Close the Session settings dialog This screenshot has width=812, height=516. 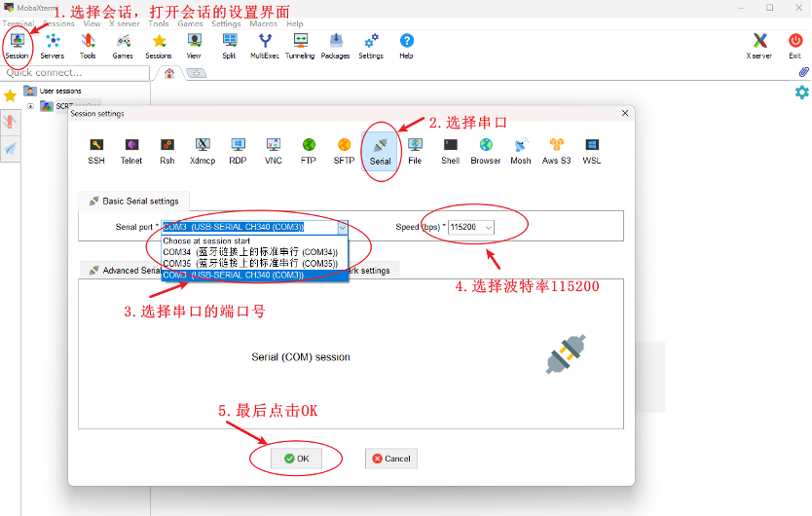625,113
